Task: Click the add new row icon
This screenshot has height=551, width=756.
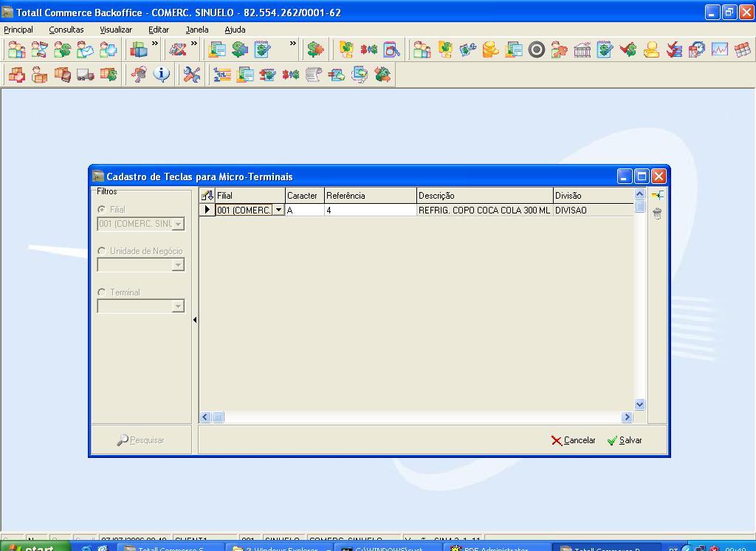Action: tap(657, 196)
